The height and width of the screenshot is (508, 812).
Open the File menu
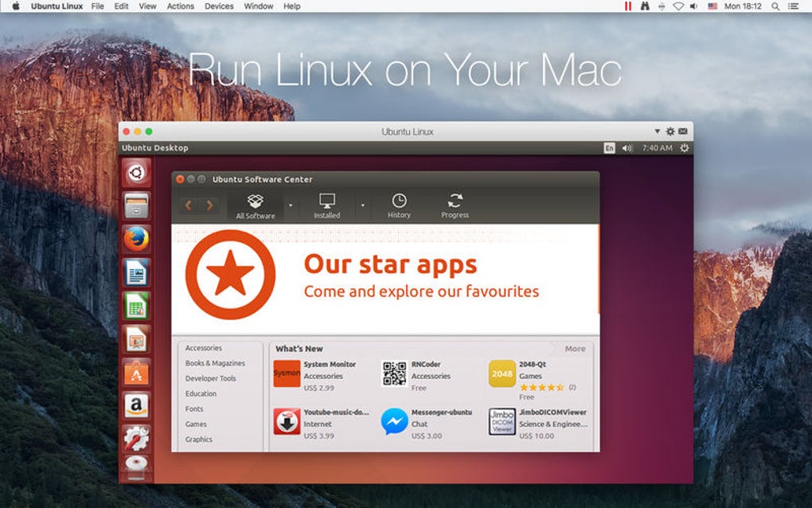click(x=97, y=6)
